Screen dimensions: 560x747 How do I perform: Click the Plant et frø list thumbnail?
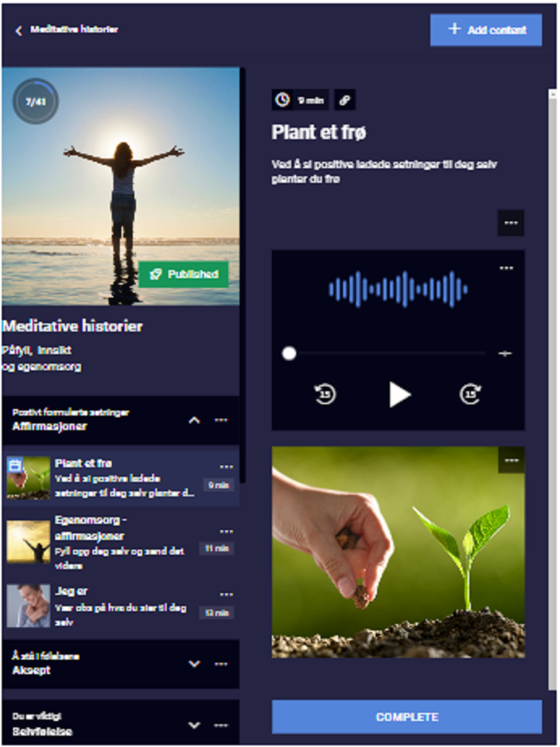click(x=28, y=478)
